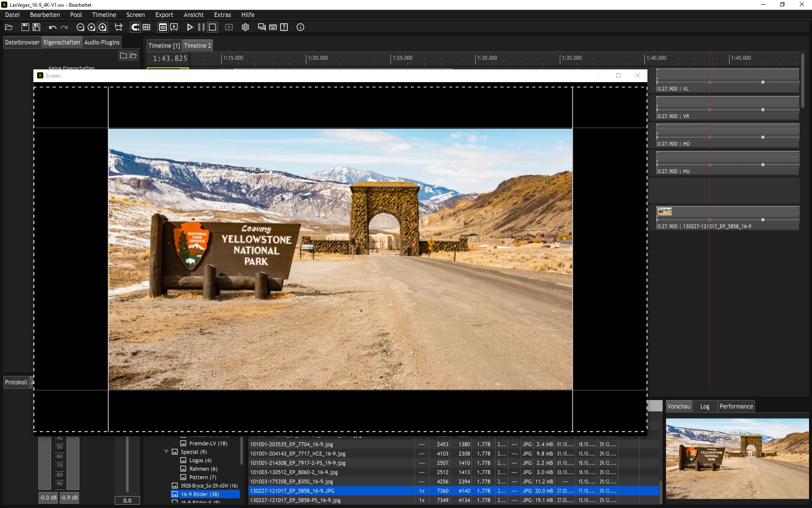Switch to the Dateibrowser tab
The width and height of the screenshot is (812, 508).
click(x=22, y=42)
